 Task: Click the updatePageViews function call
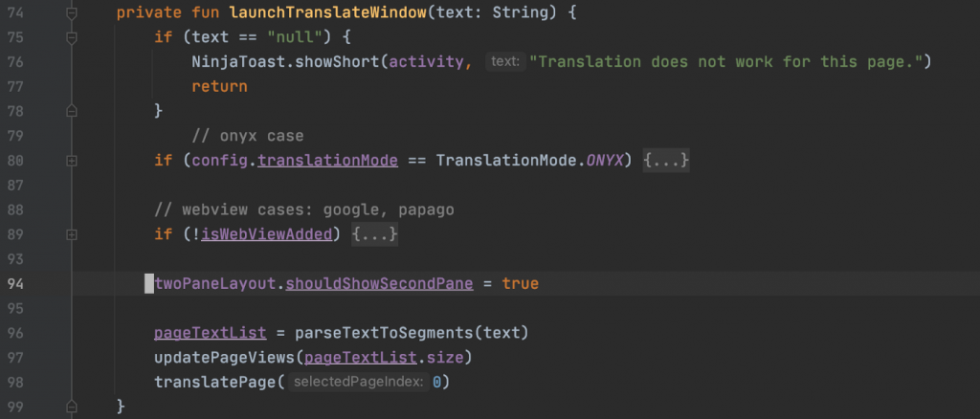coord(224,358)
